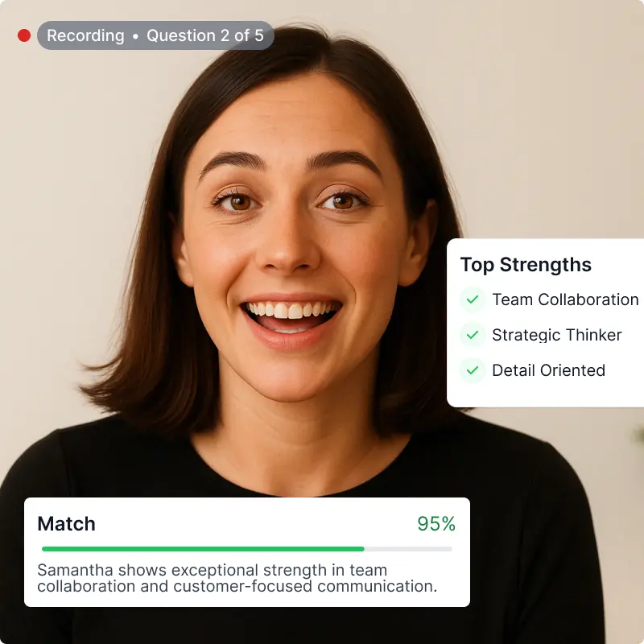This screenshot has width=644, height=644.
Task: Click the red recording indicator dot
Action: (24, 35)
